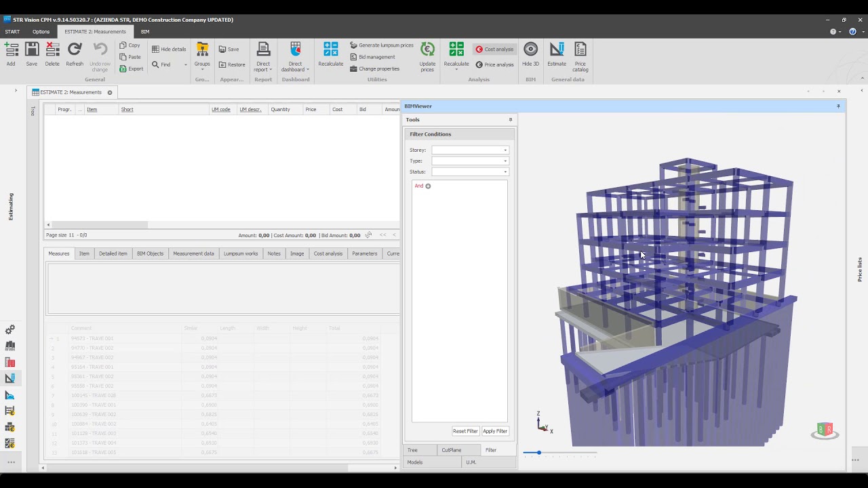The image size is (868, 488).
Task: Click Save in the Appearance group
Action: click(x=229, y=49)
